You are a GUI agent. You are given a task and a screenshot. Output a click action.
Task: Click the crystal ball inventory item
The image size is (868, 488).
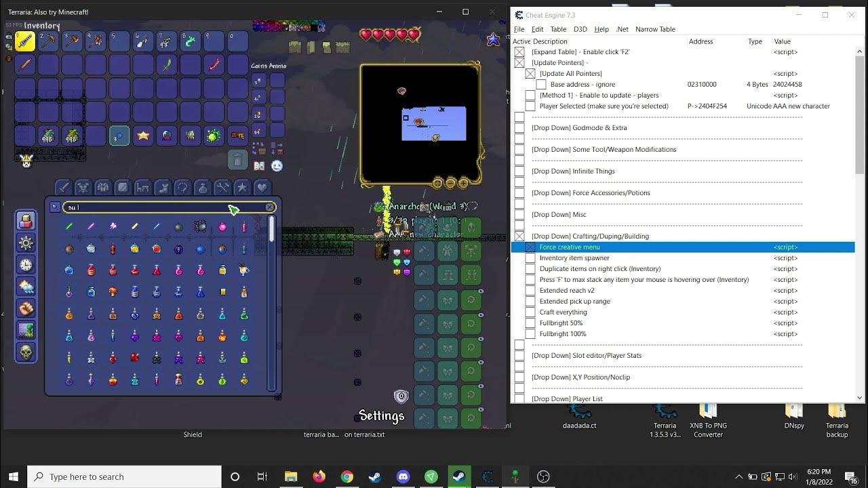167,136
